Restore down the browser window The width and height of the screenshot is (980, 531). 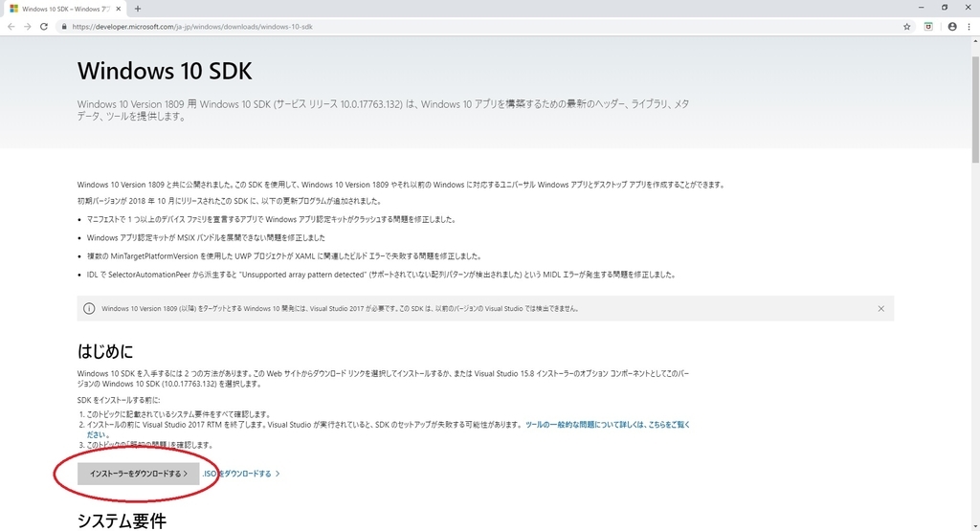(945, 8)
